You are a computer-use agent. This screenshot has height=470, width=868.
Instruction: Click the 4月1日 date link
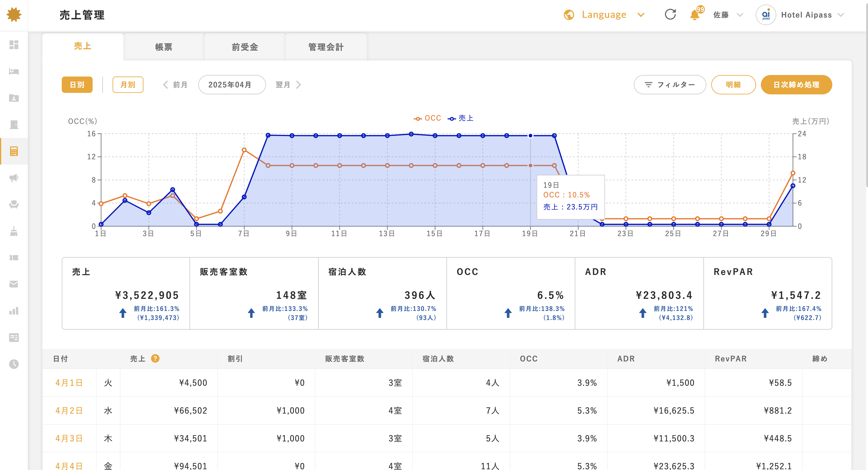coord(69,383)
